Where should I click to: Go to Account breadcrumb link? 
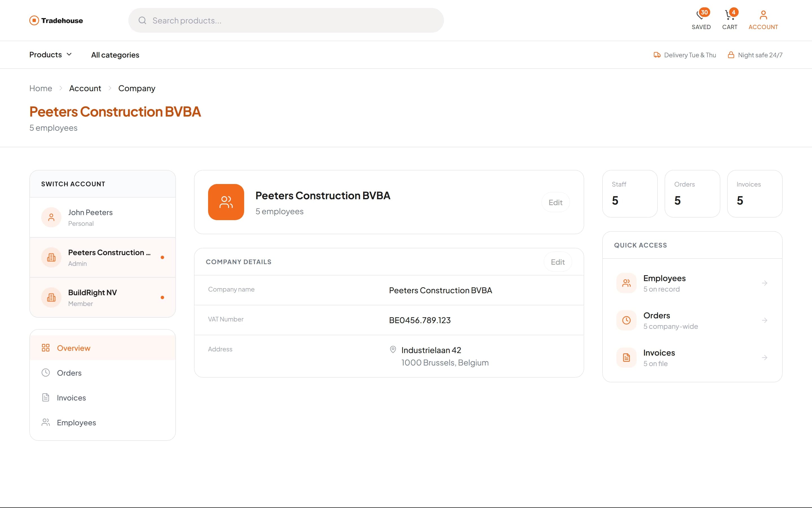tap(85, 88)
